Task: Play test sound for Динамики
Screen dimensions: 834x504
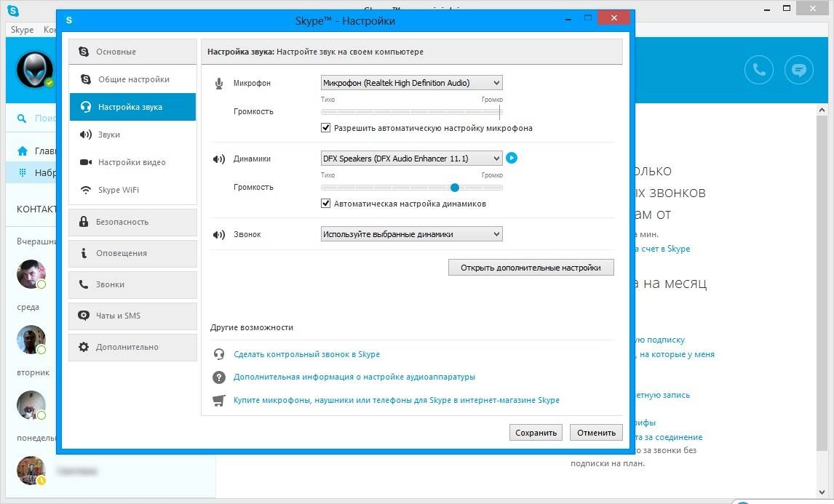Action: [x=511, y=158]
